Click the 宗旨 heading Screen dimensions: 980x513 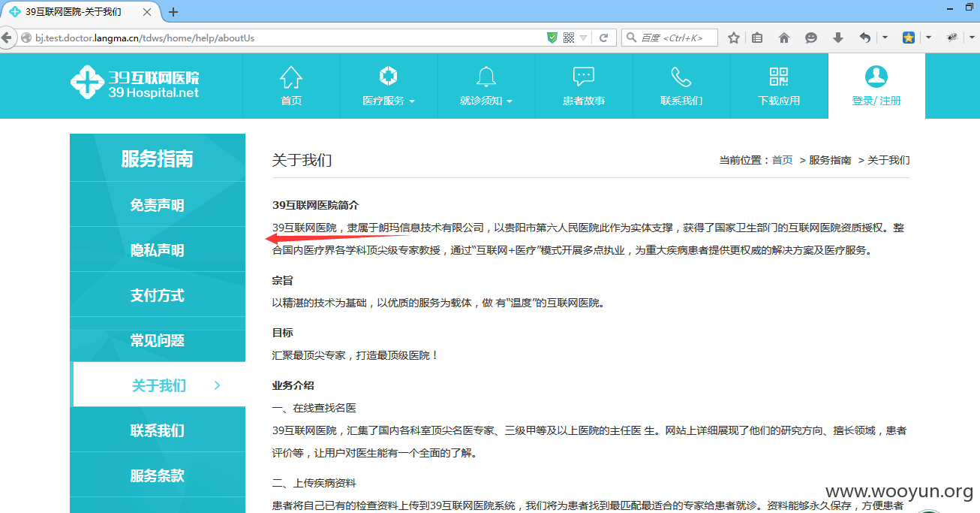(283, 280)
